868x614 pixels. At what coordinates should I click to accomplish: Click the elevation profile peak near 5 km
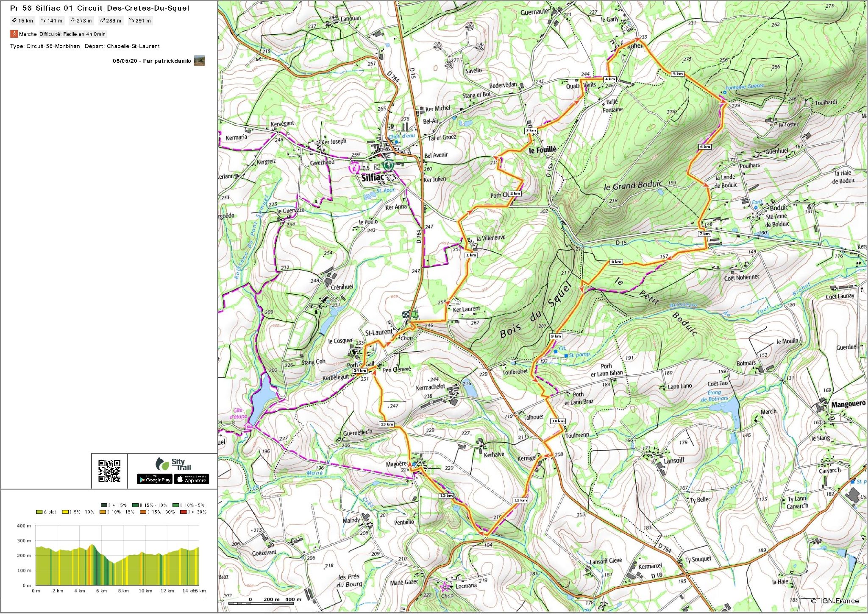tap(92, 545)
